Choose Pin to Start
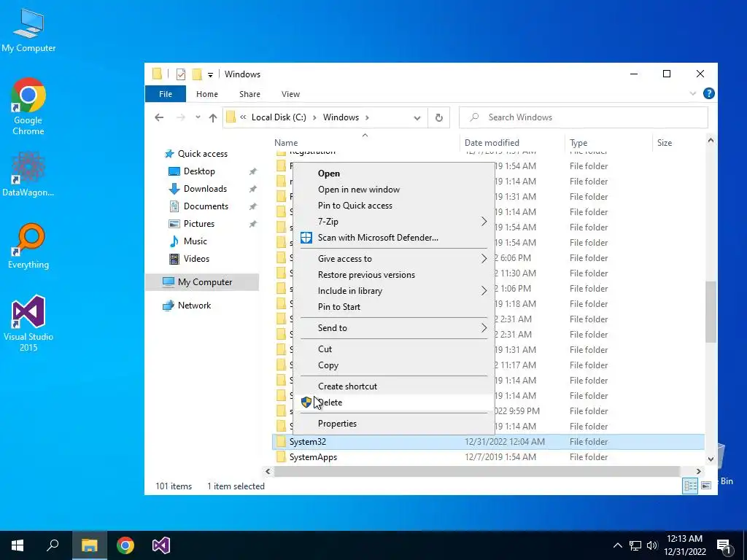Screen dimensions: 747x560 [x=394, y=307]
